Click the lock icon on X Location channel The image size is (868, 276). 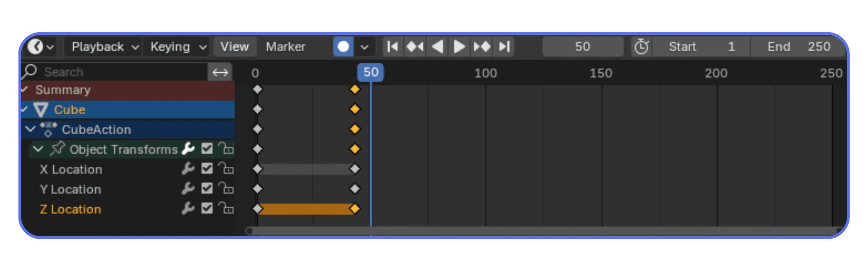(x=226, y=168)
